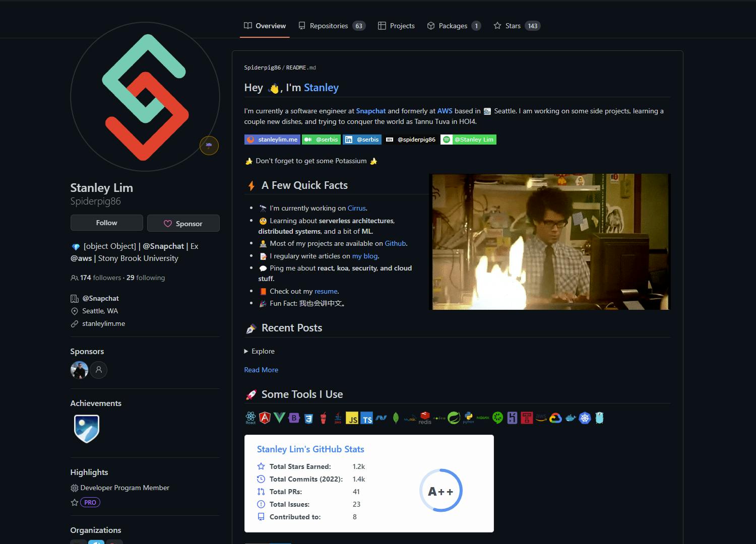Image resolution: width=756 pixels, height=544 pixels.
Task: Click the Redis icon
Action: point(425,418)
